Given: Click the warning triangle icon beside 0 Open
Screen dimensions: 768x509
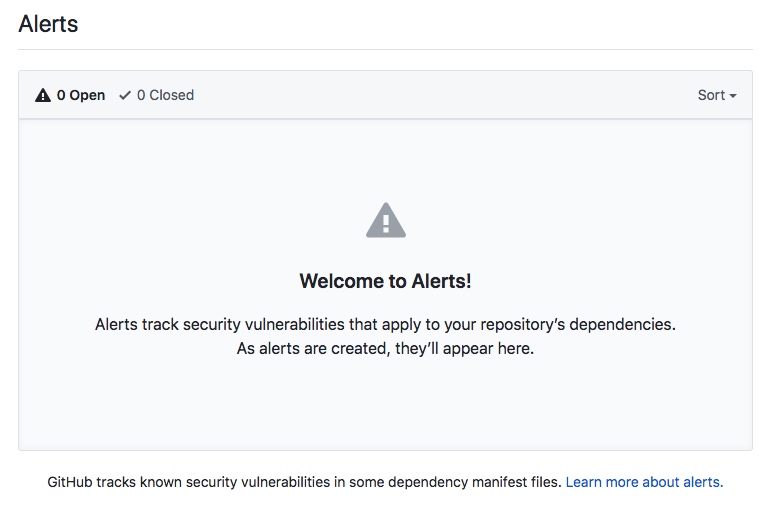Looking at the screenshot, I should [43, 95].
